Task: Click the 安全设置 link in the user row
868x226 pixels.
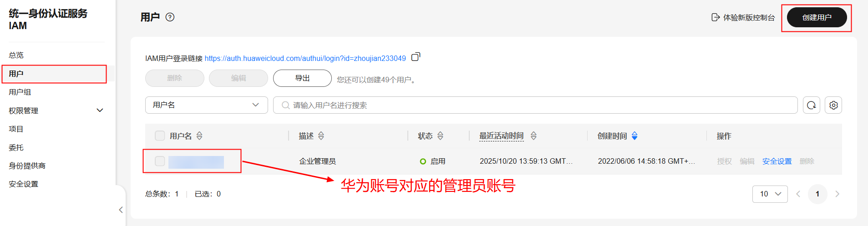Action: pyautogui.click(x=777, y=161)
